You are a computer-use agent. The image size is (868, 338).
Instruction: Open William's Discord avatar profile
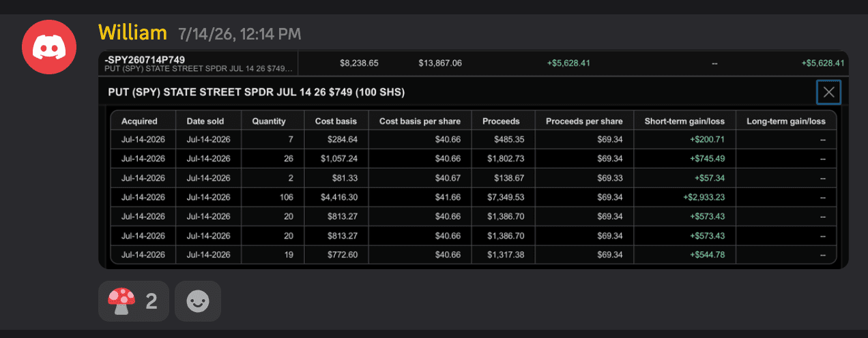[48, 46]
